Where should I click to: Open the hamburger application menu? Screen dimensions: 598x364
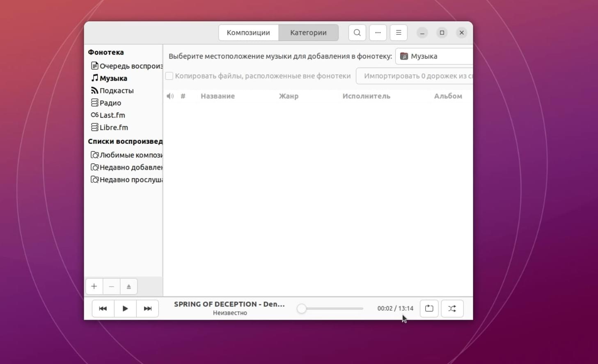pyautogui.click(x=399, y=33)
